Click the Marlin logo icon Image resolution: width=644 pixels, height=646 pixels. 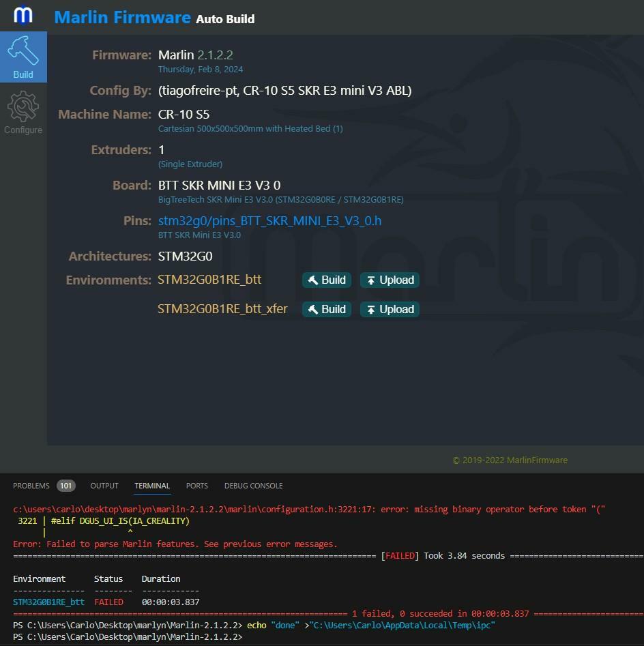pos(23,15)
